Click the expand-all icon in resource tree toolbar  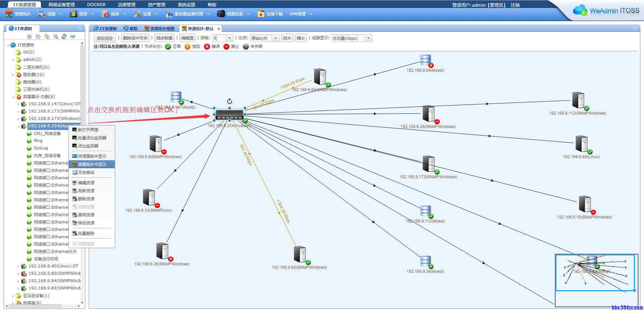(x=30, y=37)
